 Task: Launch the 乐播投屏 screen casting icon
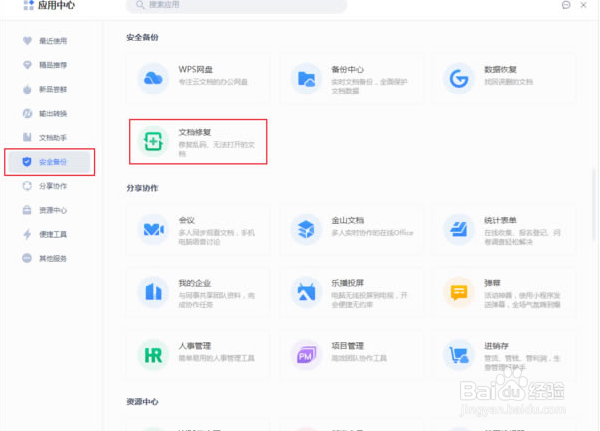[306, 292]
